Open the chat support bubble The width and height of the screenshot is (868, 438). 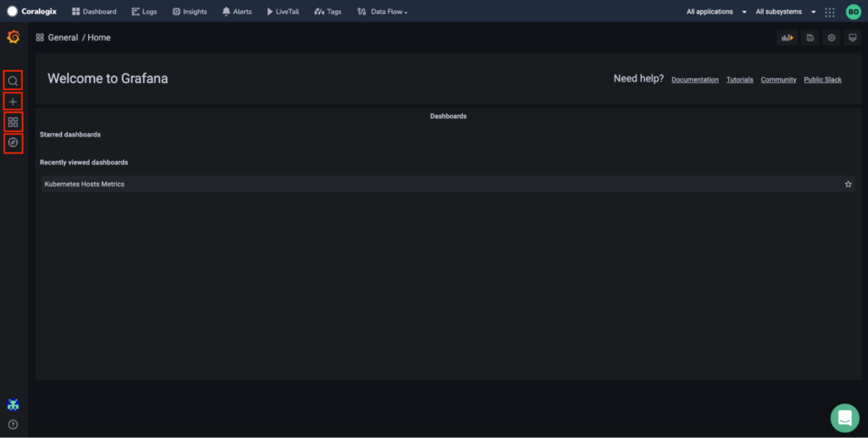coord(845,419)
